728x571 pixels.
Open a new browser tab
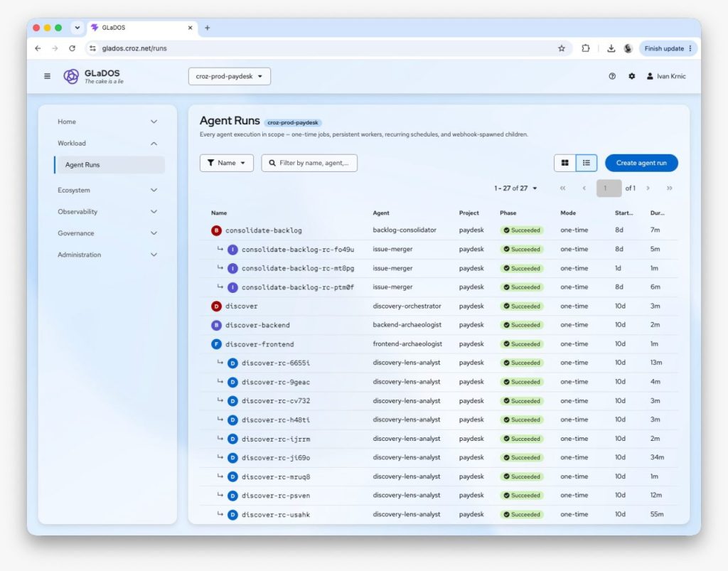tap(207, 28)
